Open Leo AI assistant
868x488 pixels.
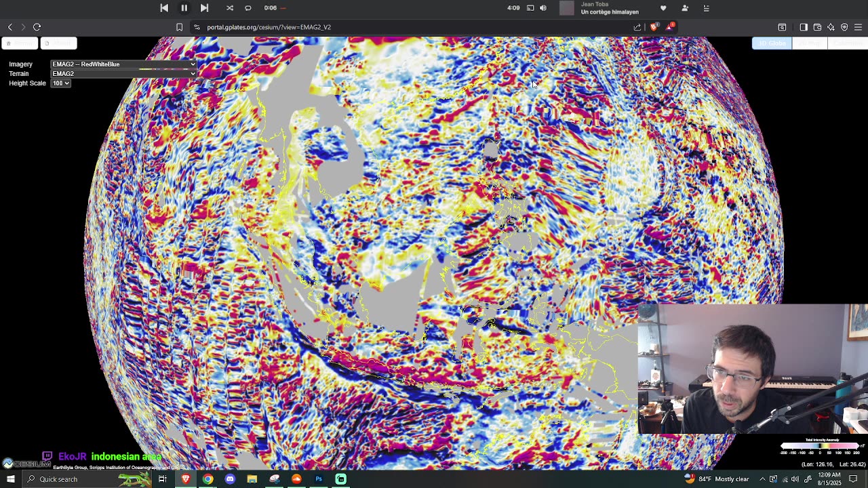831,27
